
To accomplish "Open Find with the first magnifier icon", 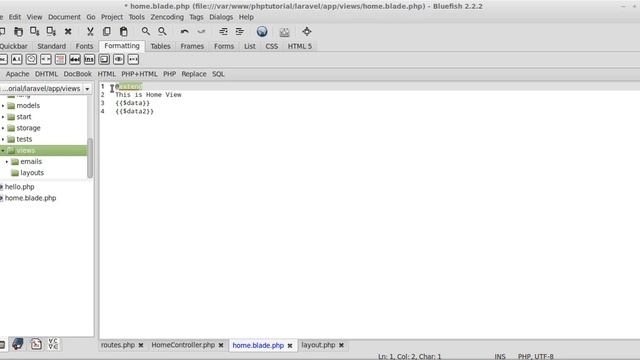I will click(145, 31).
